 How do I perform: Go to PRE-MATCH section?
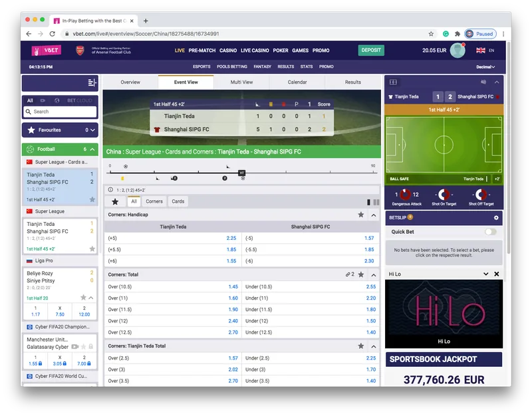click(x=202, y=51)
